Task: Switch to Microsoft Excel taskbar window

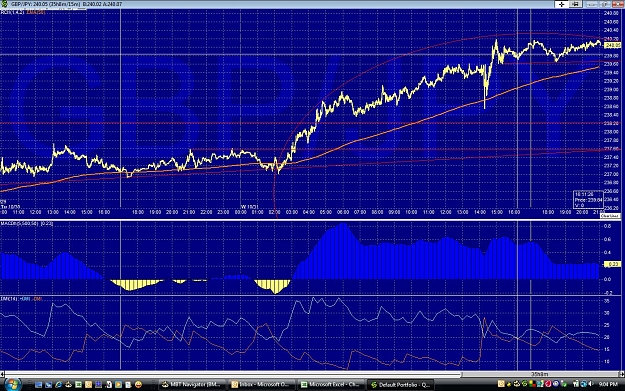Action: [x=330, y=385]
